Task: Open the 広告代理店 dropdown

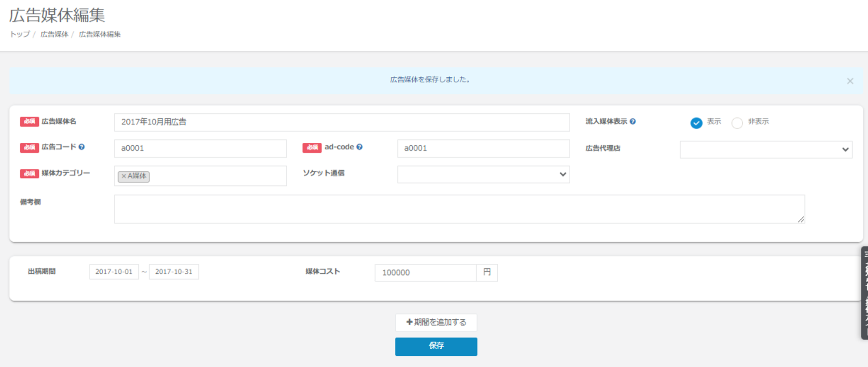Action: click(x=766, y=150)
